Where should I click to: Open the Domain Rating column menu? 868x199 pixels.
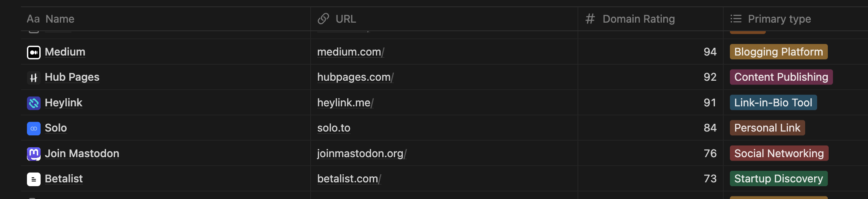pyautogui.click(x=638, y=19)
